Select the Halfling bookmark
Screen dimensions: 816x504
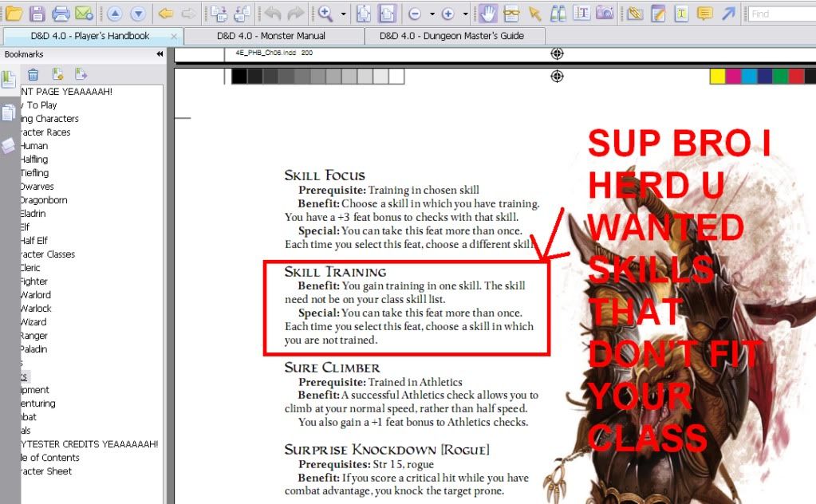coord(34,159)
